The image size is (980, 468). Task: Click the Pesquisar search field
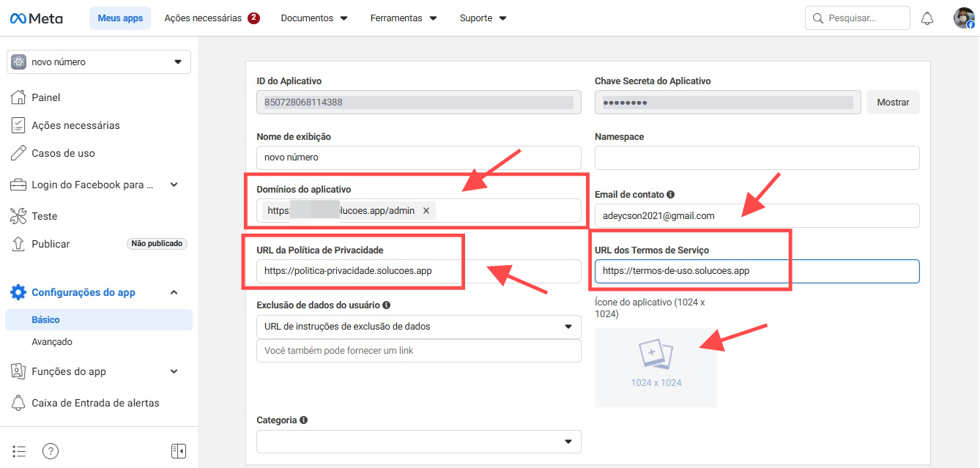pyautogui.click(x=857, y=18)
